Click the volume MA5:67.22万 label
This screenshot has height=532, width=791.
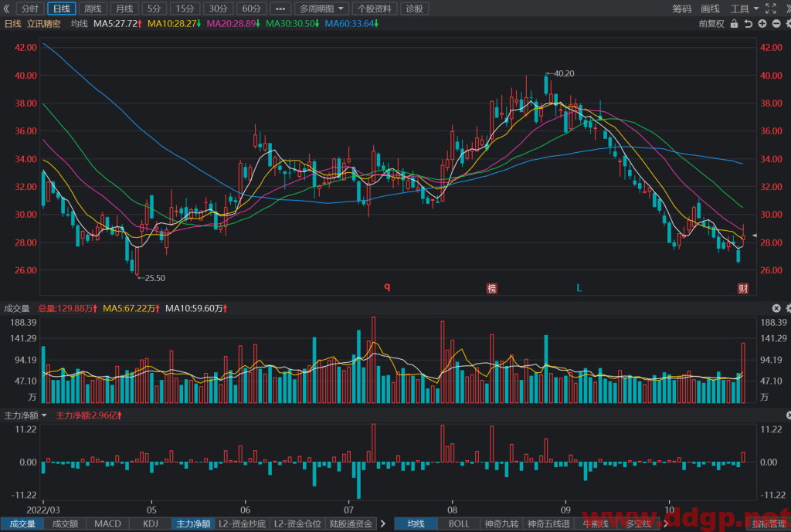pos(131,308)
